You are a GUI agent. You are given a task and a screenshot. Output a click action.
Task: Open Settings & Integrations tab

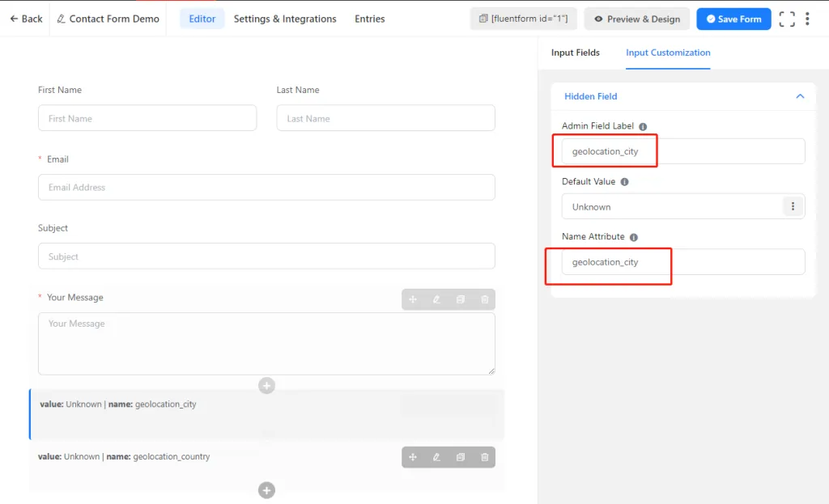[285, 19]
